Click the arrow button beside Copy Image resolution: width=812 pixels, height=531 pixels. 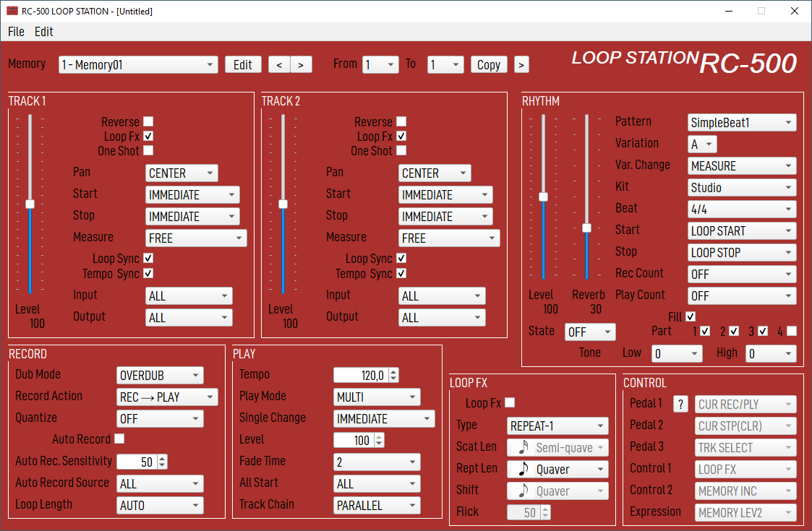pos(521,65)
